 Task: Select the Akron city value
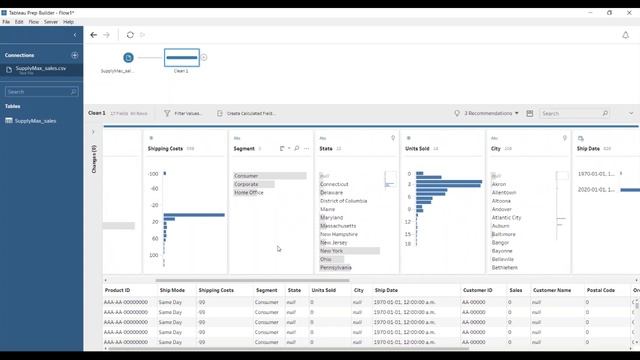pyautogui.click(x=499, y=184)
